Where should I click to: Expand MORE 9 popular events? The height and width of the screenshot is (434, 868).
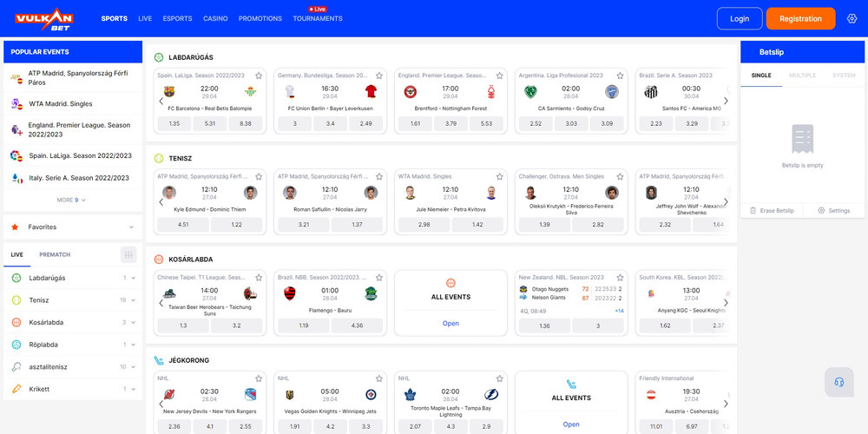pos(71,200)
